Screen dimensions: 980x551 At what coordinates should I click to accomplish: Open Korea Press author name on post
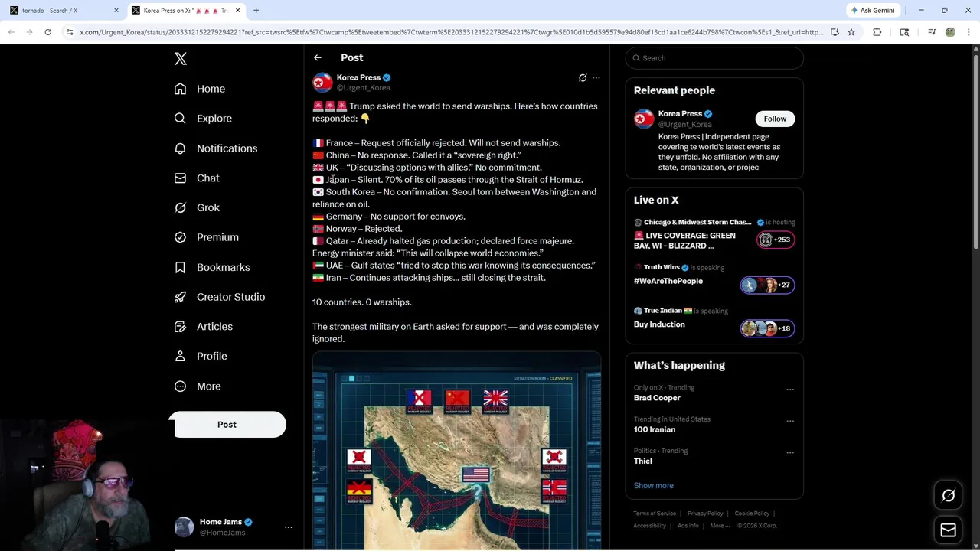[358, 77]
